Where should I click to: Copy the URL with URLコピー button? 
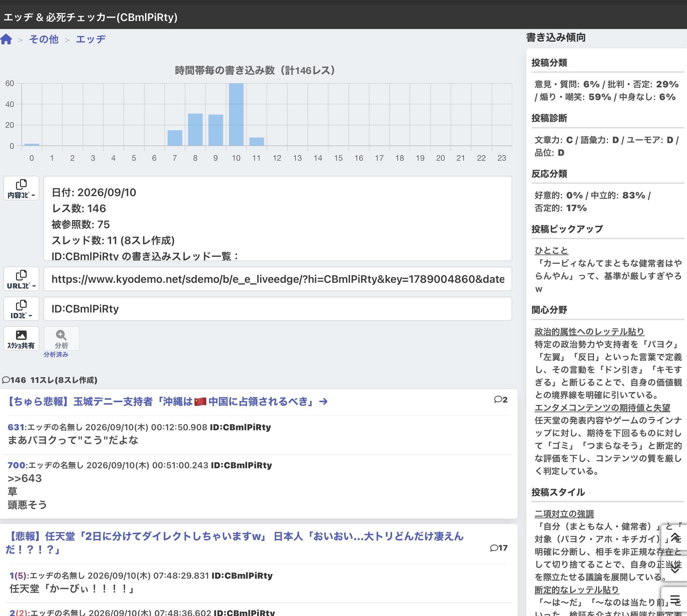pyautogui.click(x=21, y=279)
